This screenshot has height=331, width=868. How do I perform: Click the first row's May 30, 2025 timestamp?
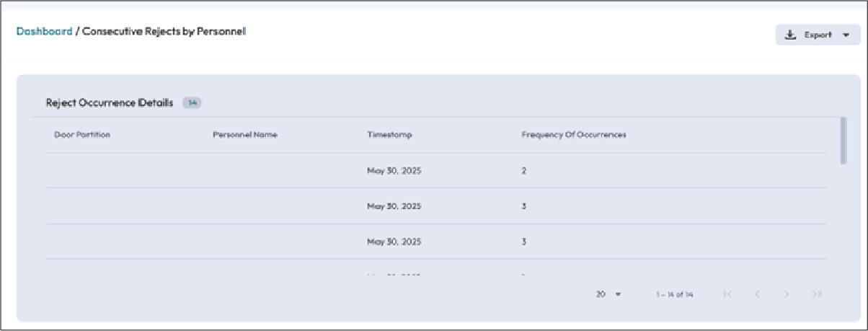coord(394,171)
